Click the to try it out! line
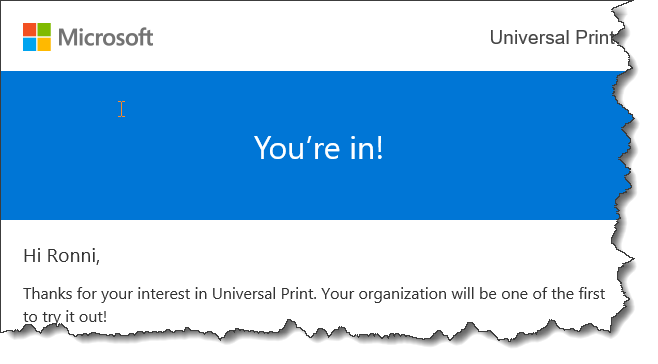Image resolution: width=658 pixels, height=364 pixels. (x=65, y=317)
